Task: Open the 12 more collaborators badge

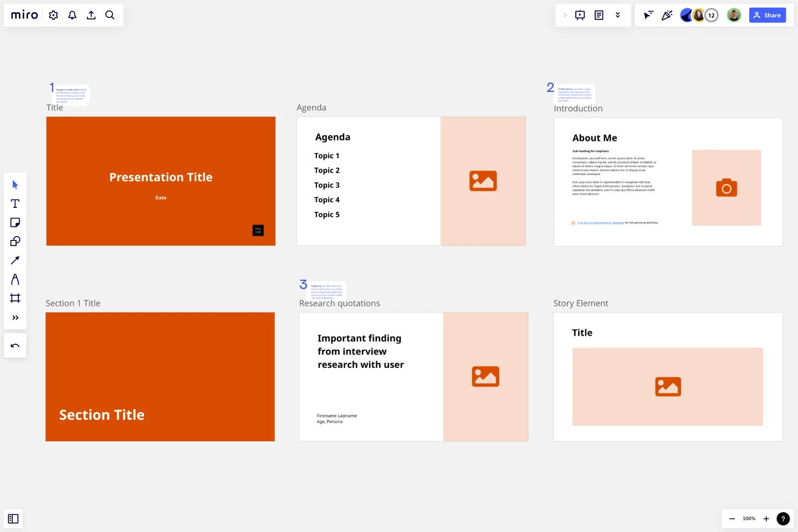Action: (712, 16)
